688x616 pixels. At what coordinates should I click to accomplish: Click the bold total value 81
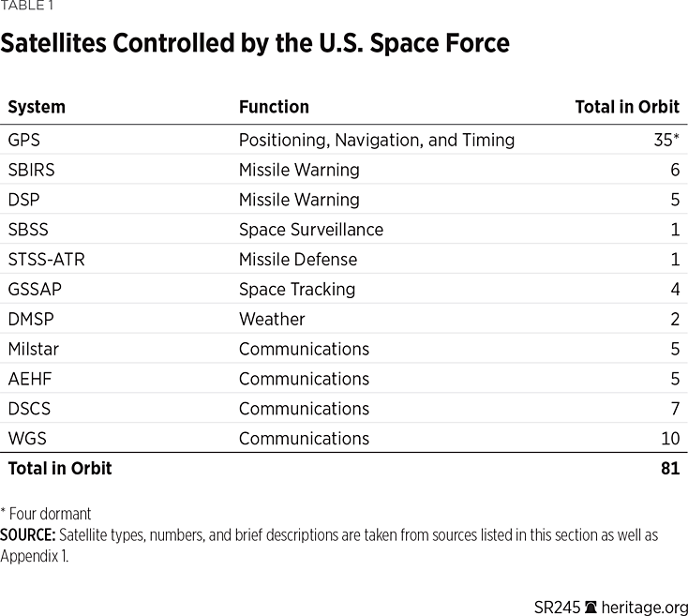pyautogui.click(x=669, y=468)
